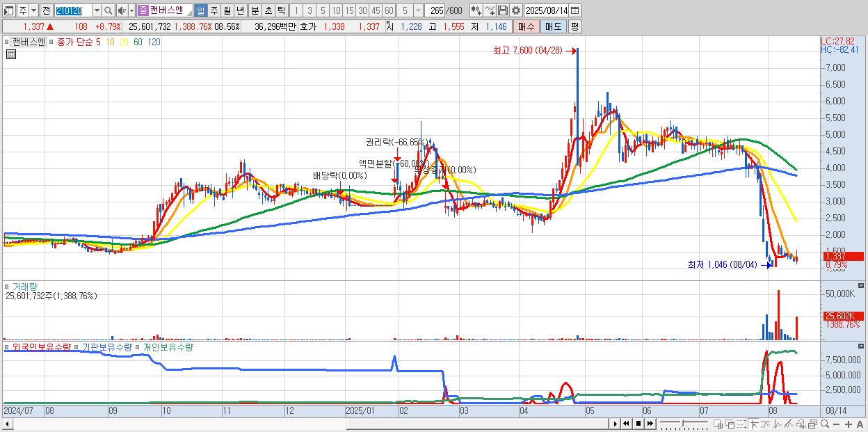Click the purple 증 market badge icon
868x432 pixels.
pos(143,10)
